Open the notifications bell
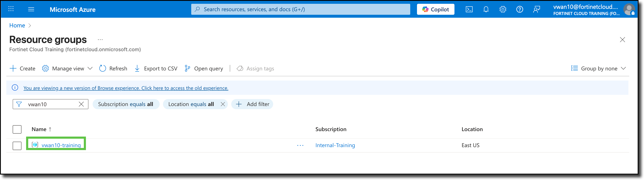Image resolution: width=644 pixels, height=180 pixels. click(486, 9)
